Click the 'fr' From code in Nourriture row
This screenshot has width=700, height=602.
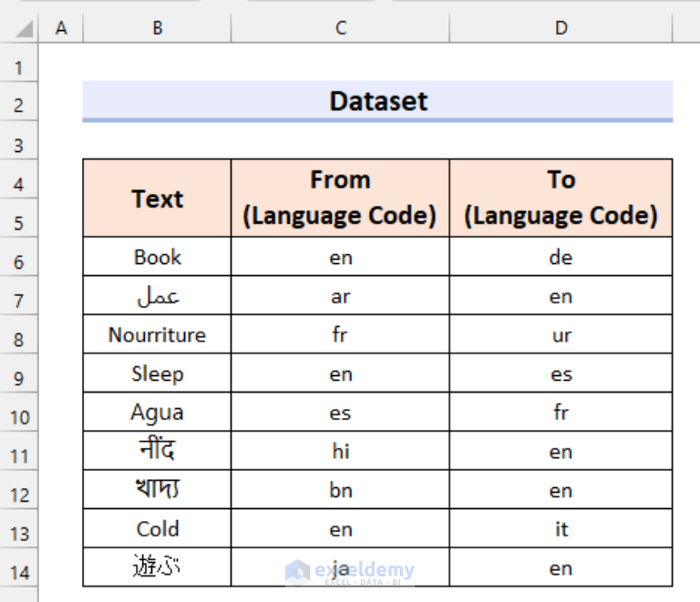[340, 334]
